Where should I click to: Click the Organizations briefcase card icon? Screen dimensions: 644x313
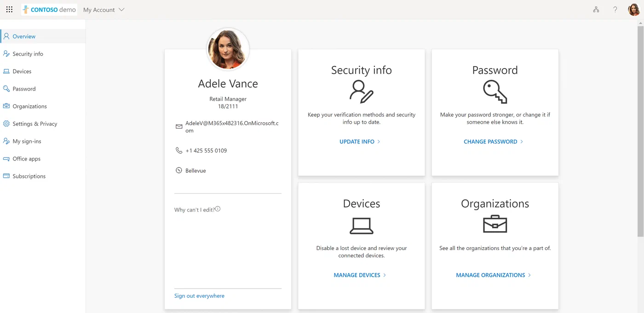[495, 224]
